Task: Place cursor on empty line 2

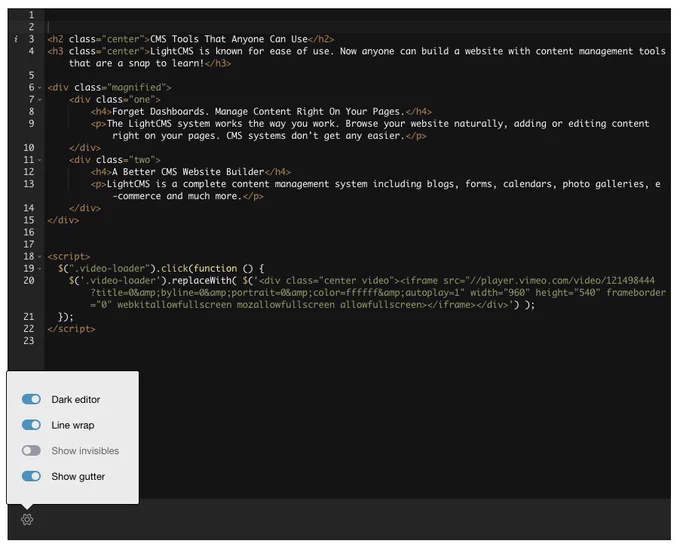Action: pyautogui.click(x=357, y=27)
